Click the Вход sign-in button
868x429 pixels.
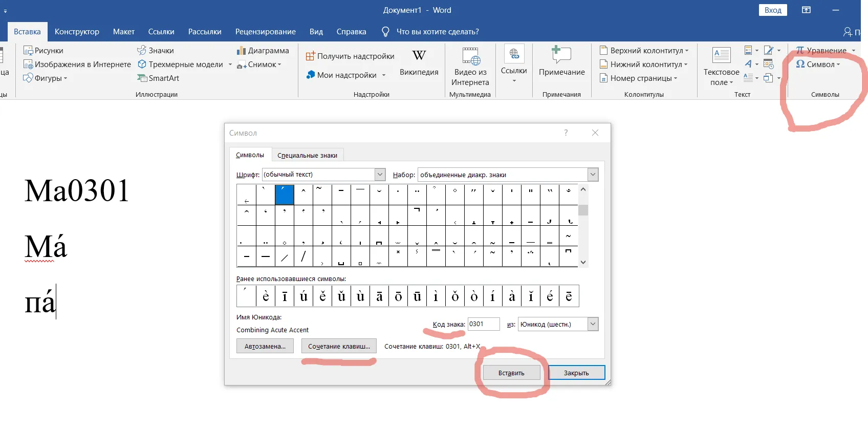tap(773, 10)
